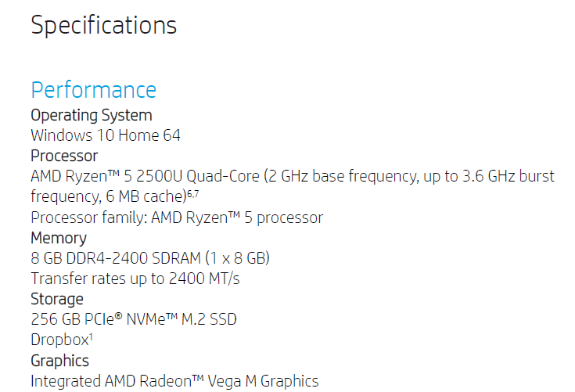Select the 8 GB DDR4-2400 SDRAM text
The height and width of the screenshot is (392, 575).
tap(116, 258)
